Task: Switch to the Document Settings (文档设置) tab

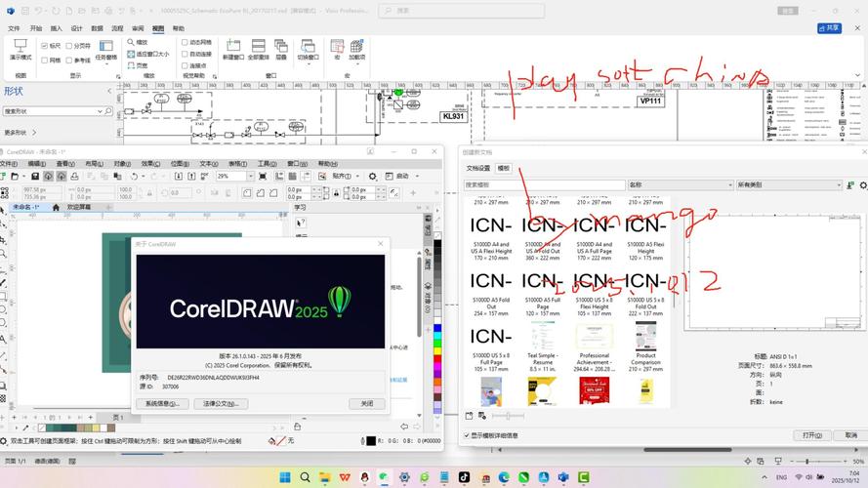Action: point(477,168)
